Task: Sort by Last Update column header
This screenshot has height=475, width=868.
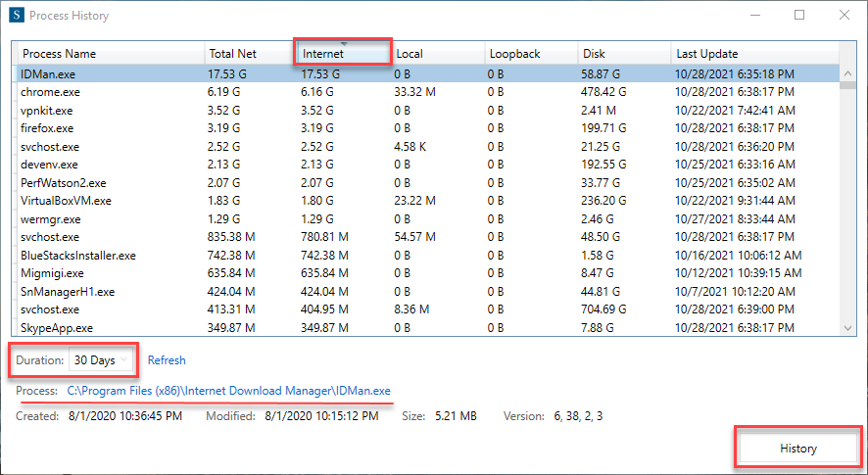Action: (x=755, y=54)
